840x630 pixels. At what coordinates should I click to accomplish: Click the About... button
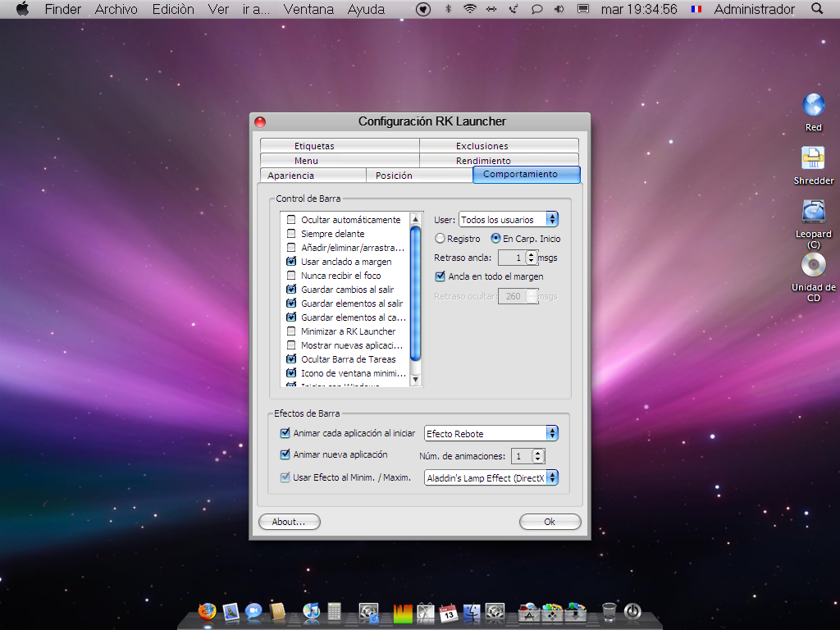click(x=290, y=522)
